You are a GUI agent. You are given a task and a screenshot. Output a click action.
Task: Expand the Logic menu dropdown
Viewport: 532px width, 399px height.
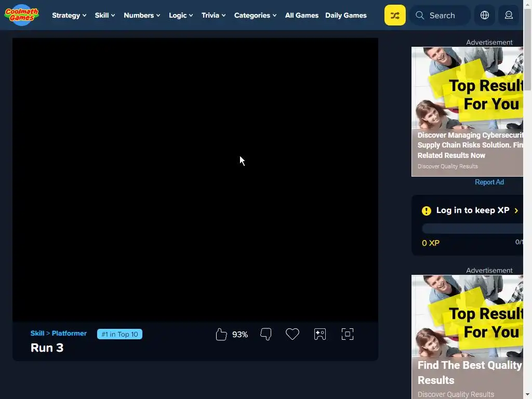click(x=181, y=15)
